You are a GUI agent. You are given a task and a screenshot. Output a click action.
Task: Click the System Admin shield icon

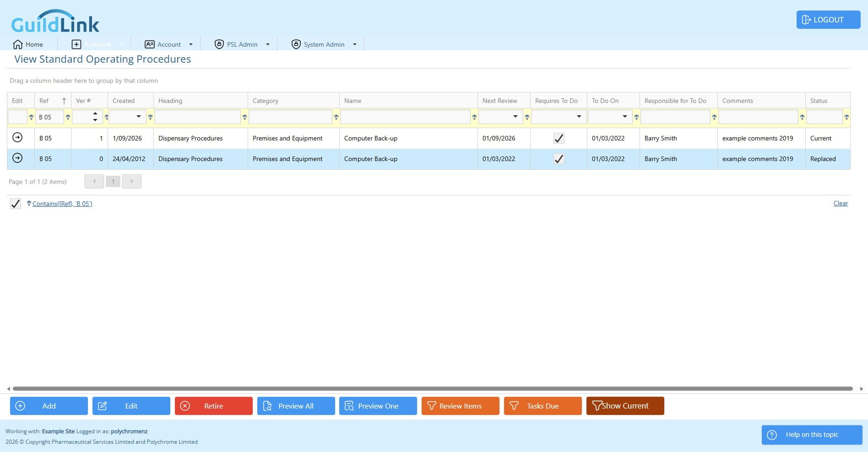(x=296, y=44)
